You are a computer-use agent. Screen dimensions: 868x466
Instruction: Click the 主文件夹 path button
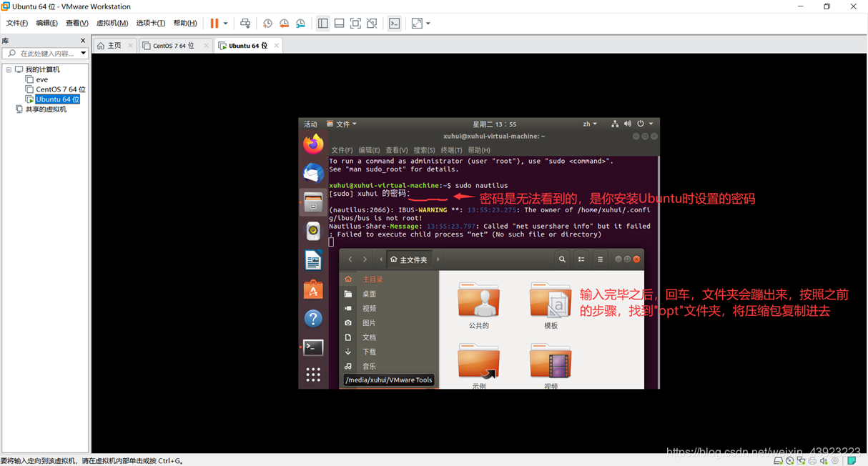(408, 259)
